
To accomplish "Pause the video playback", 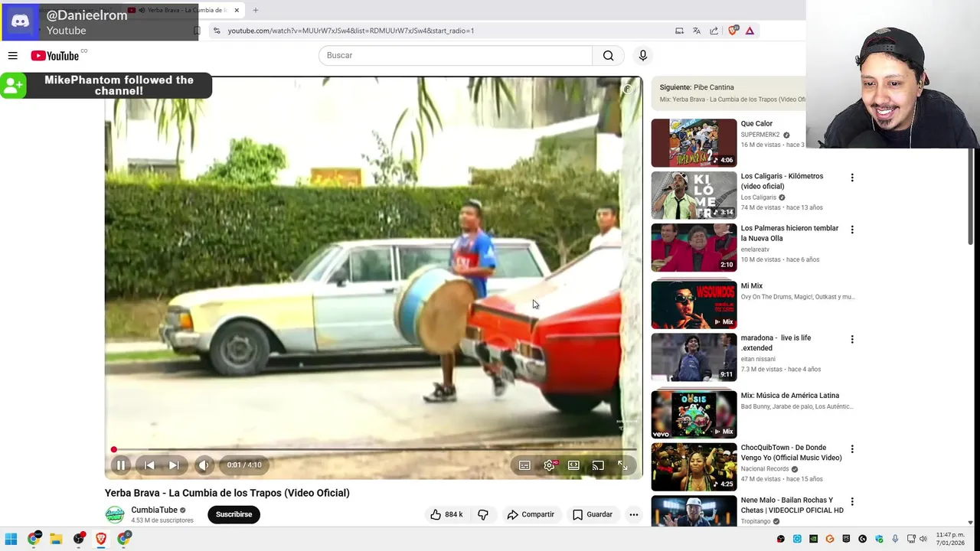I will (x=121, y=465).
